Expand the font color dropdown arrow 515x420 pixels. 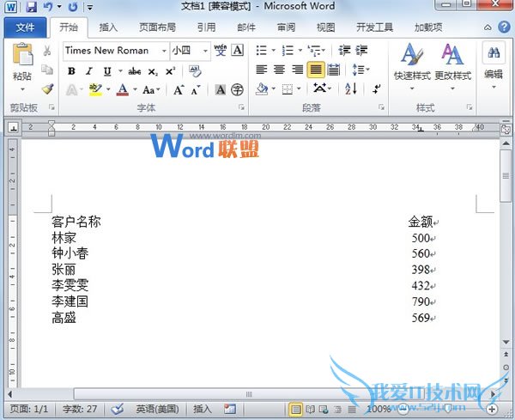coord(135,89)
